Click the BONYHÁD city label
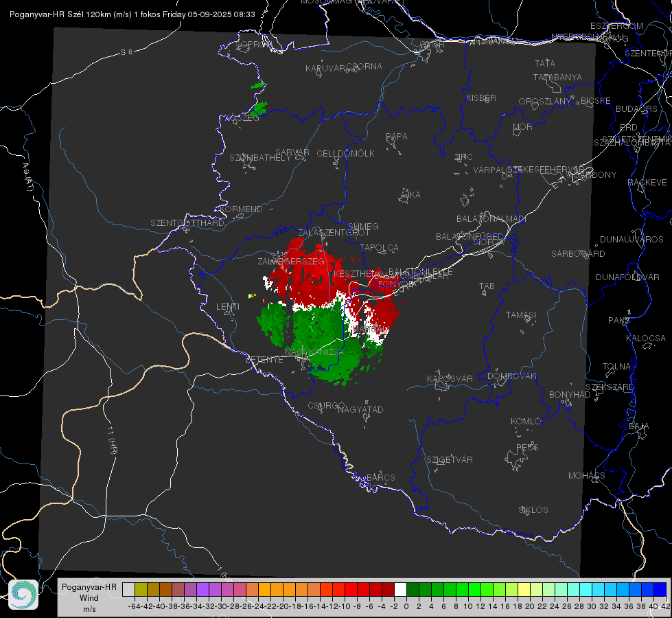672x618 pixels. [x=570, y=394]
